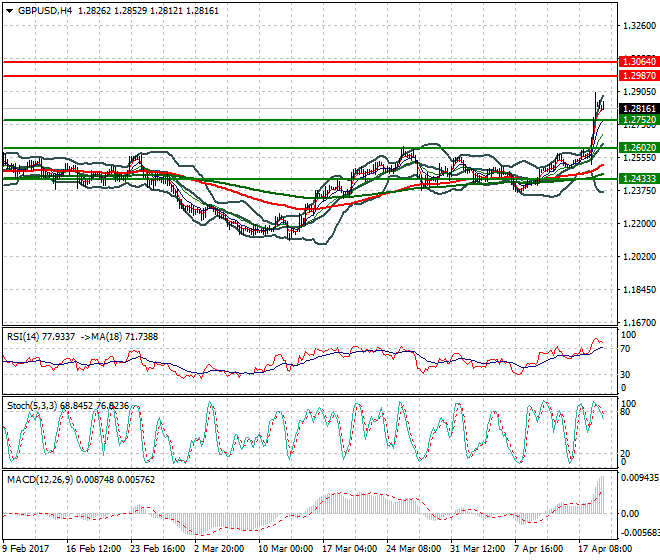
Task: Click the 17 Mar 04:00 time label
Action: tap(350, 549)
